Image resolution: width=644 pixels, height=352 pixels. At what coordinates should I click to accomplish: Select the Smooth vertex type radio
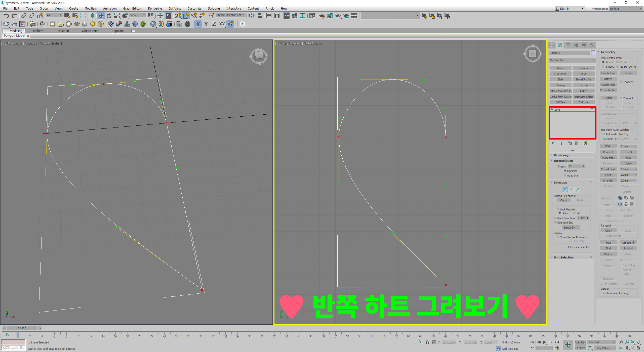point(603,67)
